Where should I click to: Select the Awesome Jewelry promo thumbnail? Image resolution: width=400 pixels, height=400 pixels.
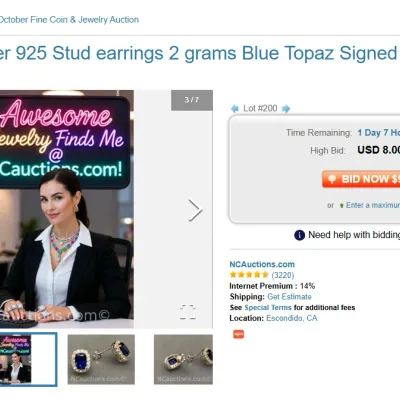28,359
